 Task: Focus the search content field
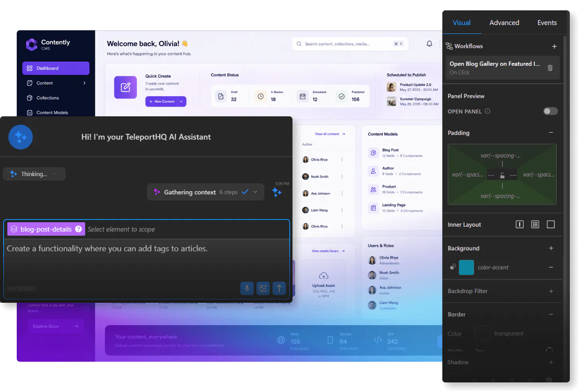(x=349, y=44)
